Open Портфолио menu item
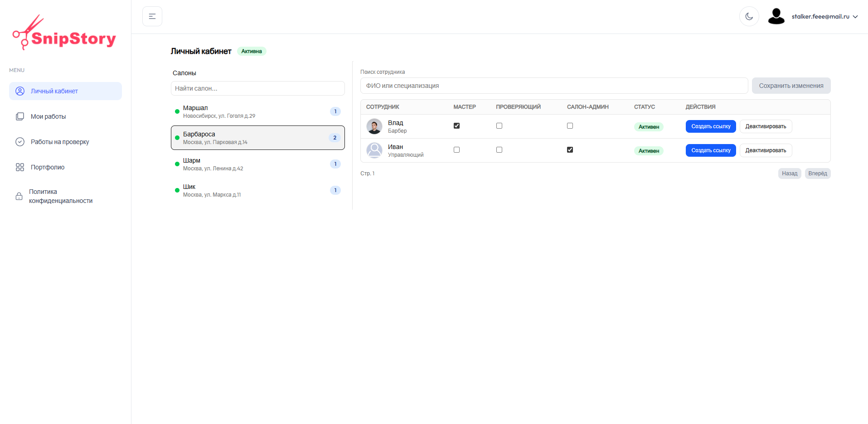The width and height of the screenshot is (868, 424). point(65,167)
